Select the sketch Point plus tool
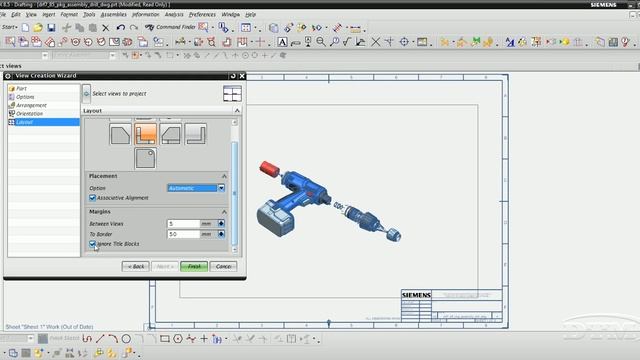 coord(204,338)
